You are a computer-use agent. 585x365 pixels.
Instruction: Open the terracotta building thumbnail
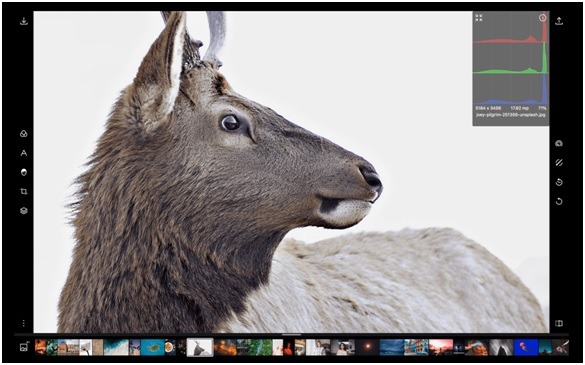(x=68, y=347)
